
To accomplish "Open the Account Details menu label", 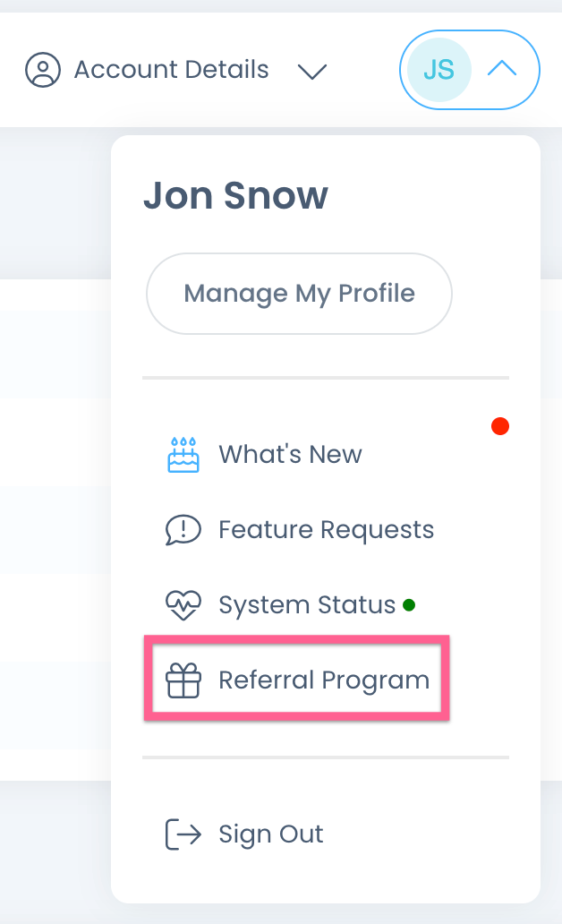I will [x=172, y=70].
